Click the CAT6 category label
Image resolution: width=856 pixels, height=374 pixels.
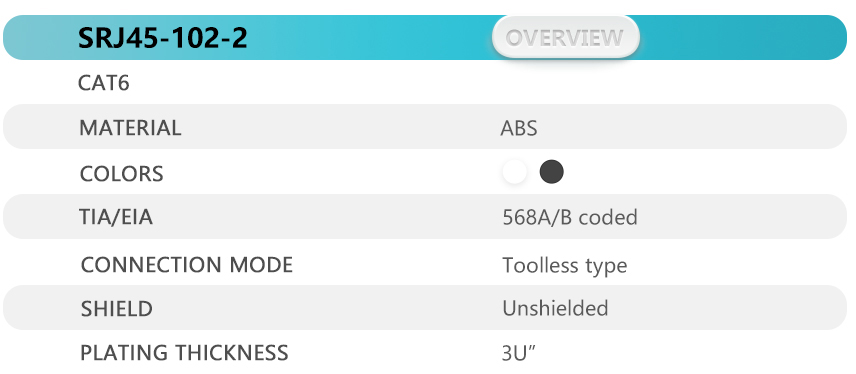[x=104, y=83]
